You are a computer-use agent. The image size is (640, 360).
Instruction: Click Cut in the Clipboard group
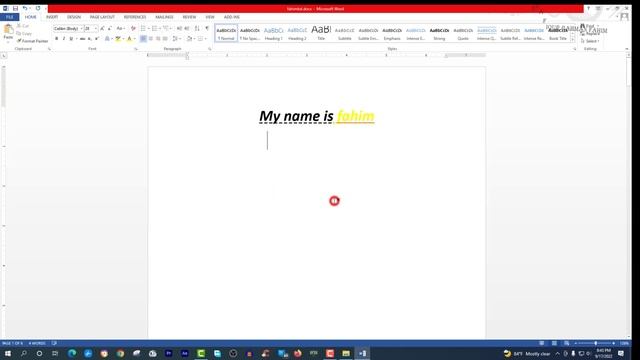(x=23, y=26)
